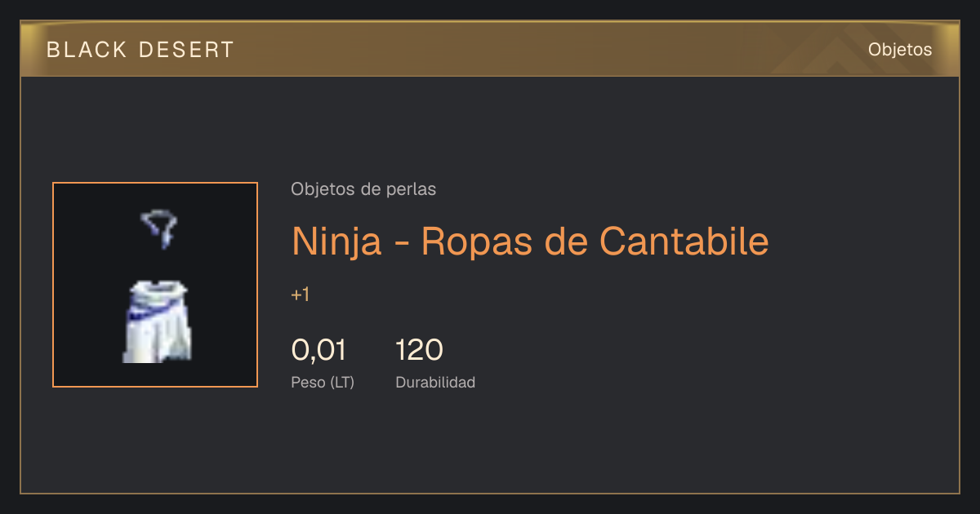Image resolution: width=980 pixels, height=514 pixels.
Task: Select the white skirt outfit icon
Action: 157,321
